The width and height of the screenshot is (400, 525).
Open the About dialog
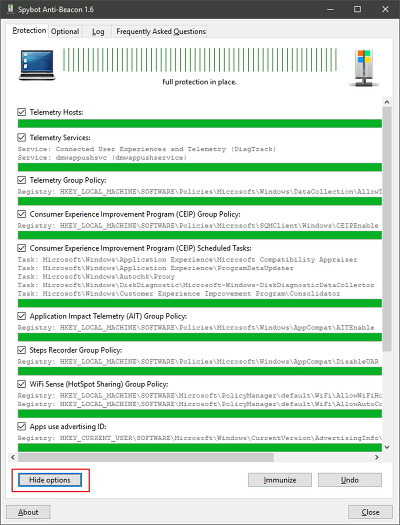pos(28,512)
